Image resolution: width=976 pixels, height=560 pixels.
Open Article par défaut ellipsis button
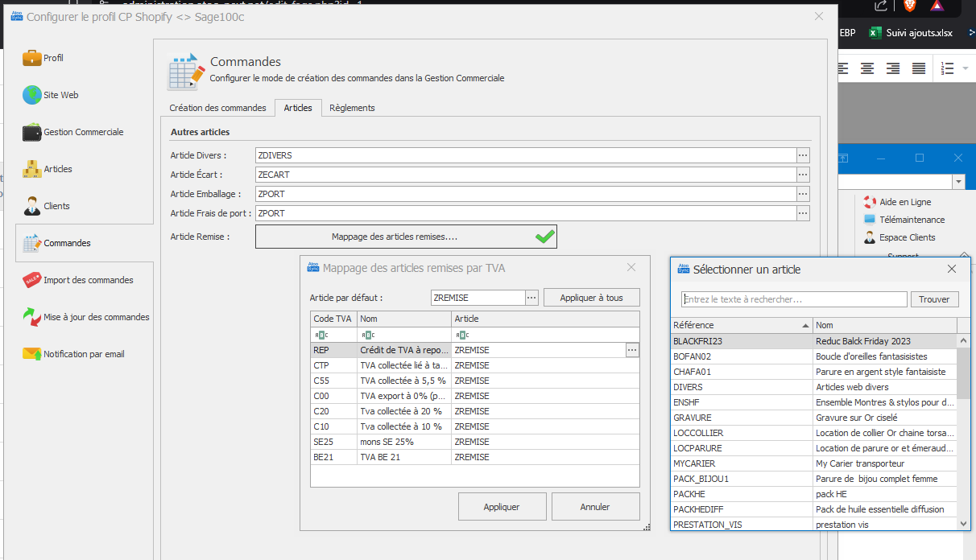tap(531, 298)
